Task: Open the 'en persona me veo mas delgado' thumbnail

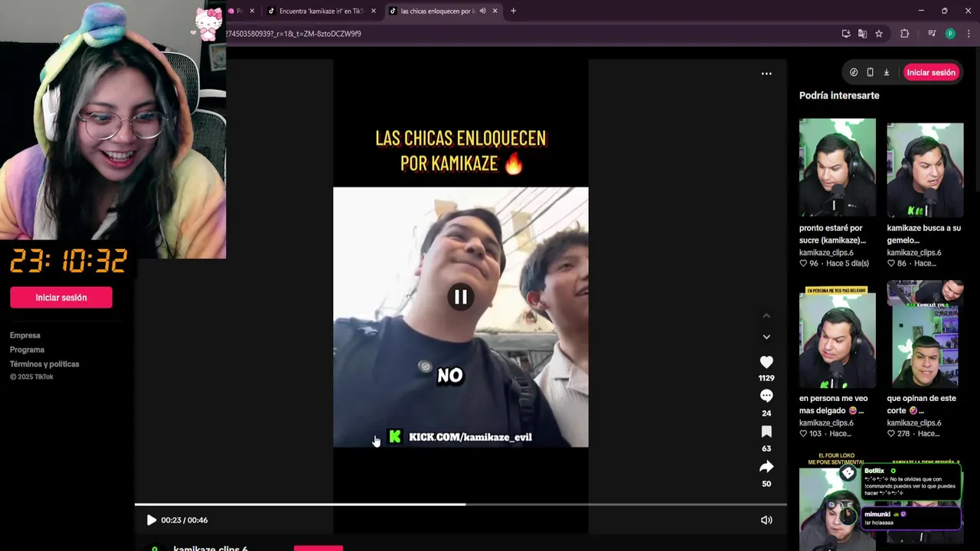Action: [838, 337]
